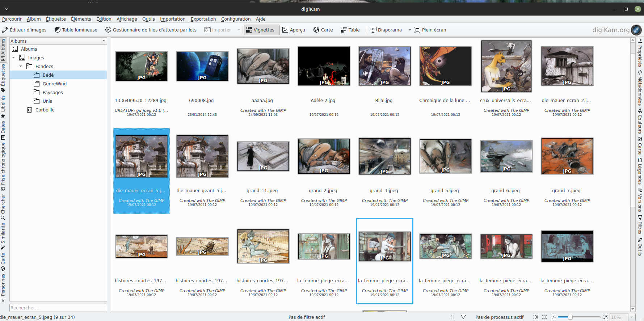Image resolution: width=644 pixels, height=321 pixels.
Task: Open the Légendes right sidebar tab
Action: coord(640,171)
